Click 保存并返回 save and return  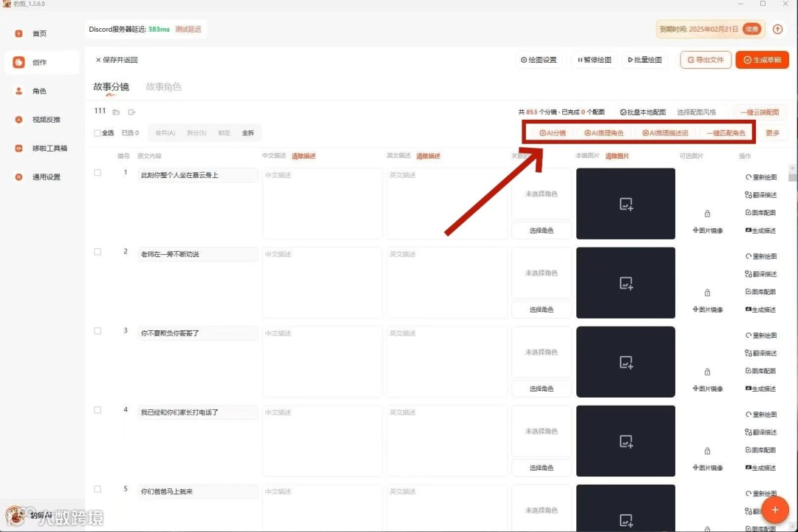pyautogui.click(x=117, y=60)
